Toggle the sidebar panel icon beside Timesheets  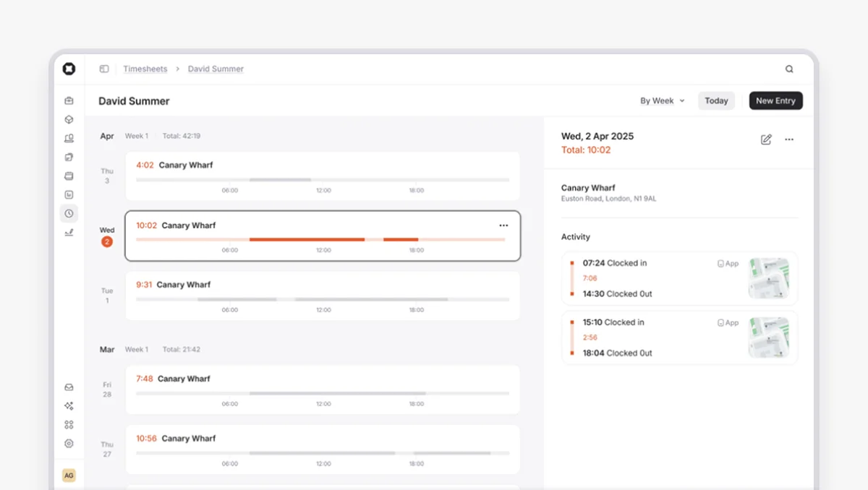click(x=104, y=69)
